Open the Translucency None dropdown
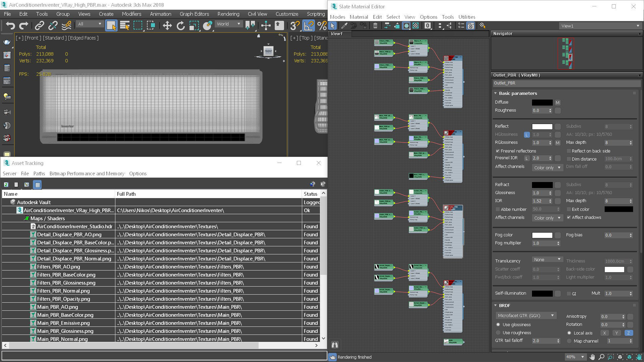 click(547, 259)
